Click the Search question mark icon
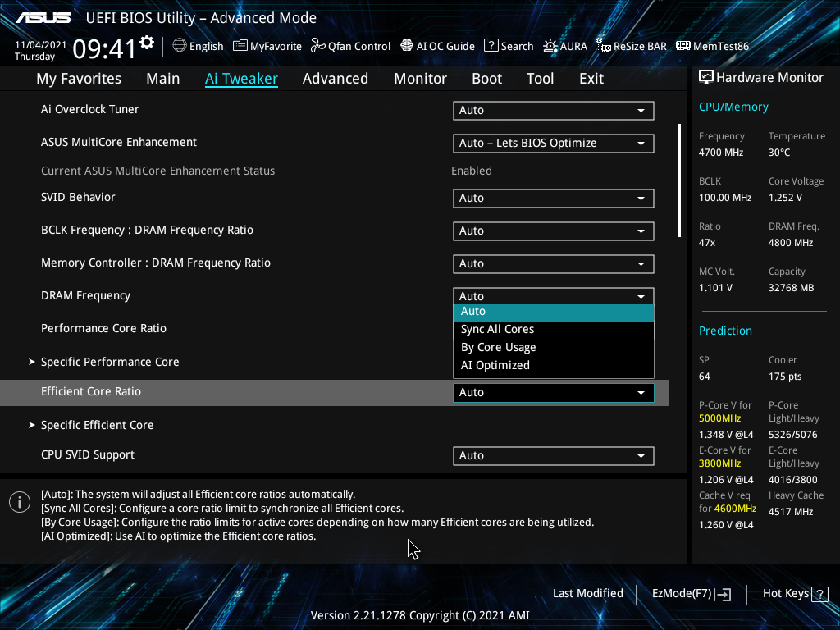Screen dimensions: 840x630 pyautogui.click(x=491, y=46)
